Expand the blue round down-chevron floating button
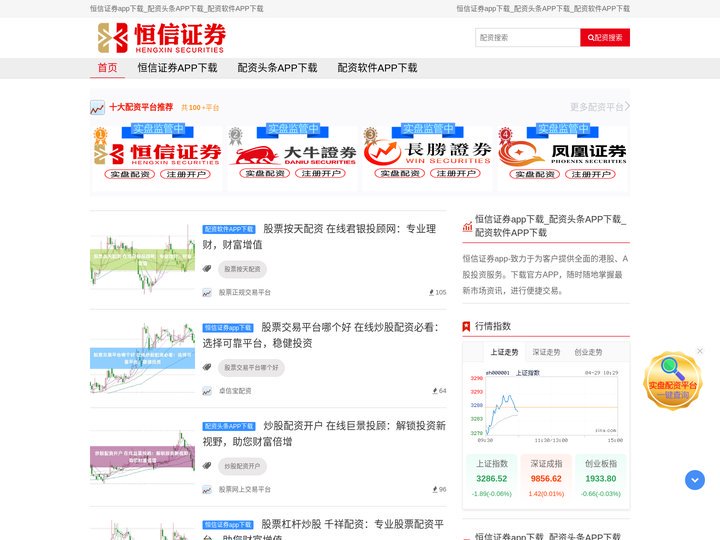Screen dimensions: 720x540 click(x=695, y=480)
